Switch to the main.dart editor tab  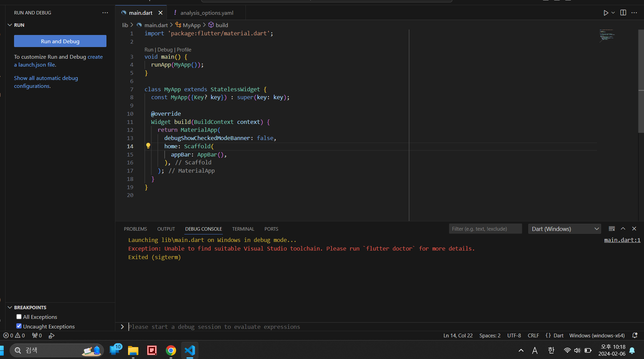click(141, 13)
